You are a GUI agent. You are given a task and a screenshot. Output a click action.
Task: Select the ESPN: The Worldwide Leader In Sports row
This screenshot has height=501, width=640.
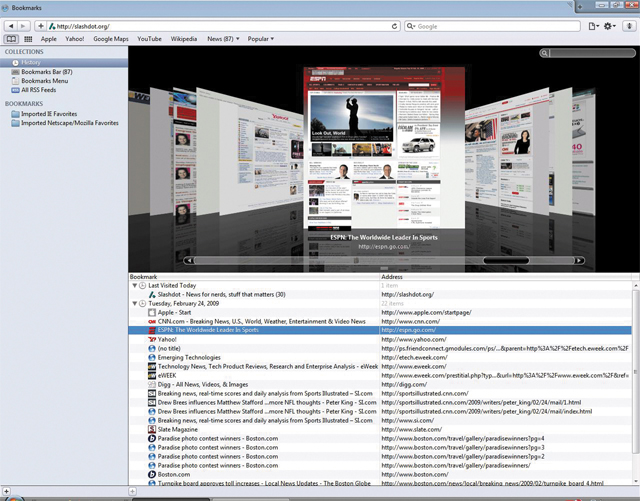coord(380,330)
